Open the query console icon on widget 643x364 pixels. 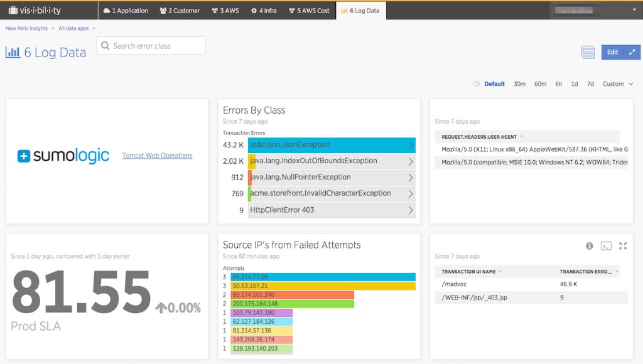click(606, 246)
